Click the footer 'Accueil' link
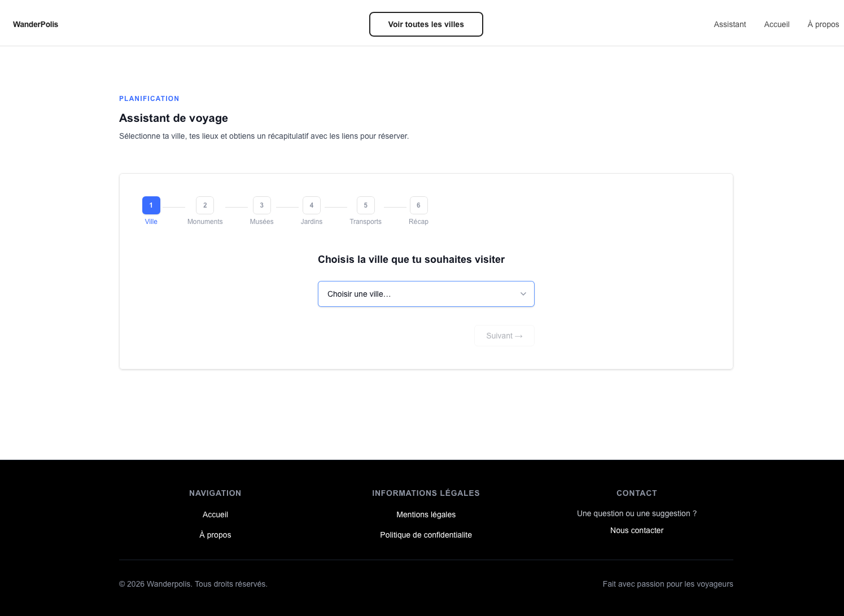This screenshot has width=844, height=616. pyautogui.click(x=215, y=514)
